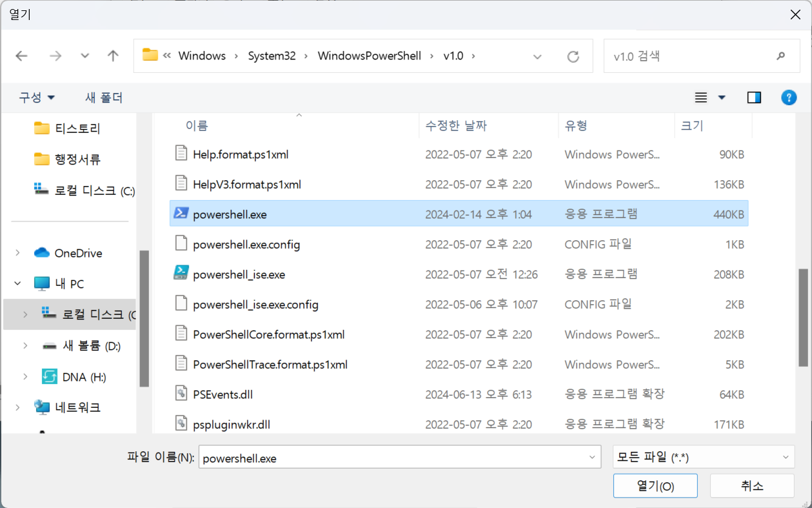Refresh the v1.0 folder listing
The image size is (812, 508).
click(x=573, y=57)
